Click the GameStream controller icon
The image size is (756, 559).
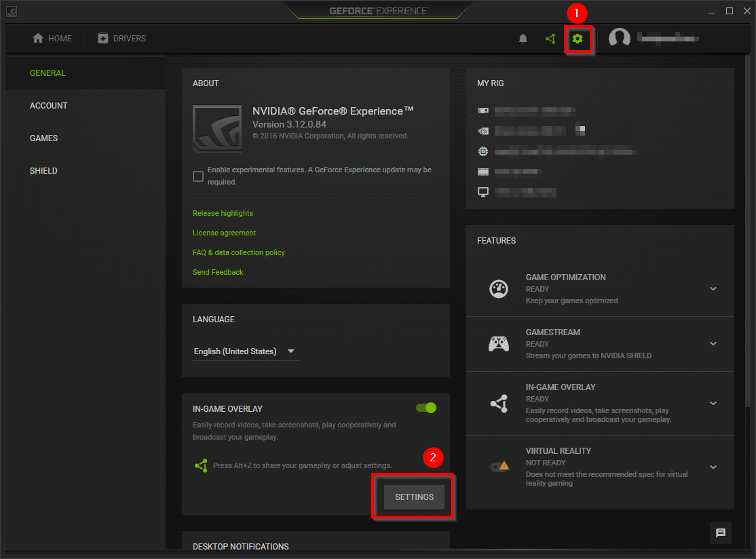coord(499,344)
